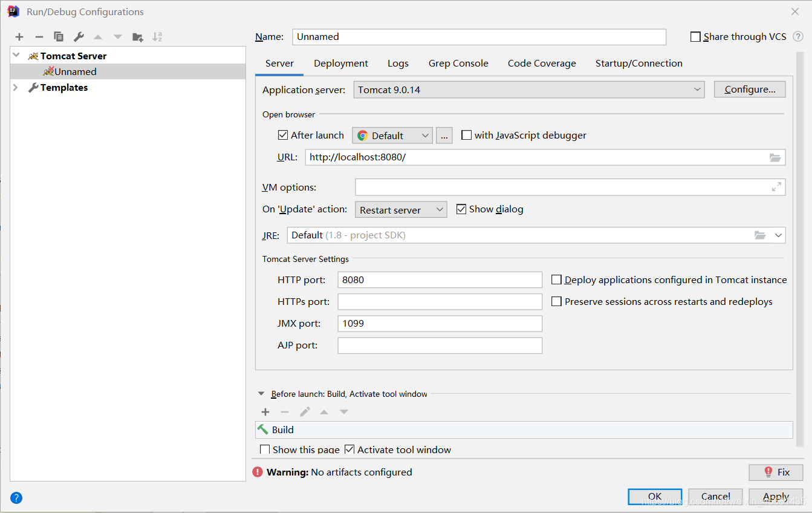Viewport: 812px width, 513px height.
Task: Edit before launch task with pencil icon
Action: point(305,412)
